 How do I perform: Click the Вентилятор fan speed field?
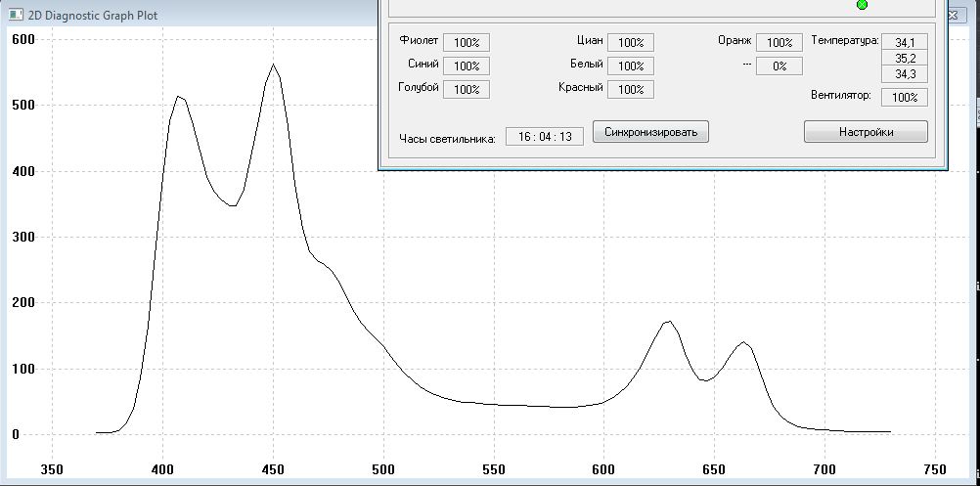905,98
